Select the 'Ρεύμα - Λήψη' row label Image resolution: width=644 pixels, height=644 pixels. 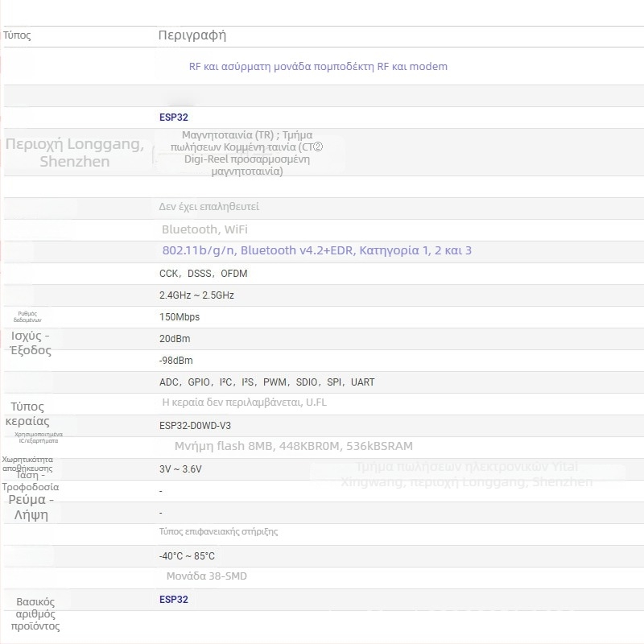31,507
